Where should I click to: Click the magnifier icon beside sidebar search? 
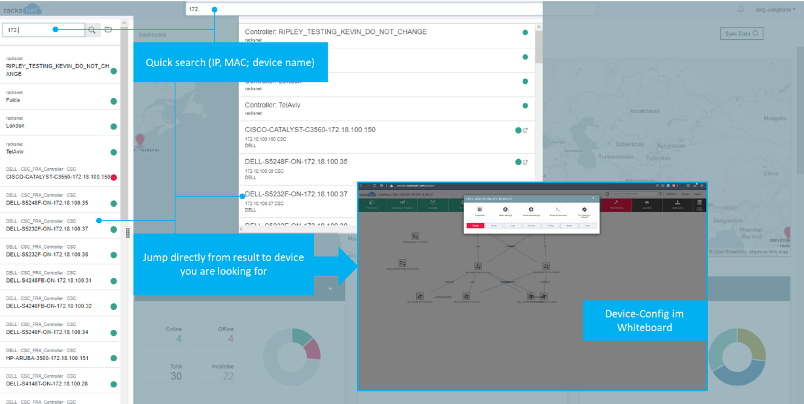click(92, 30)
